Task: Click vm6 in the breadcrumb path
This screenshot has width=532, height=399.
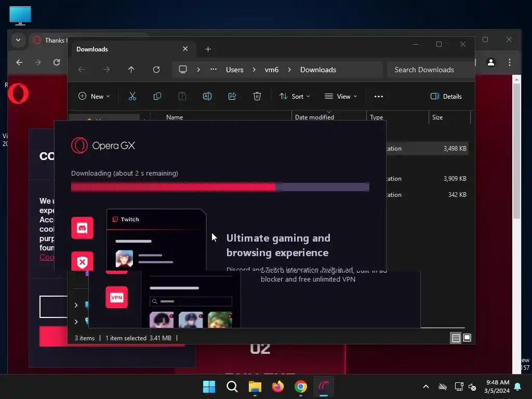Action: (x=272, y=70)
